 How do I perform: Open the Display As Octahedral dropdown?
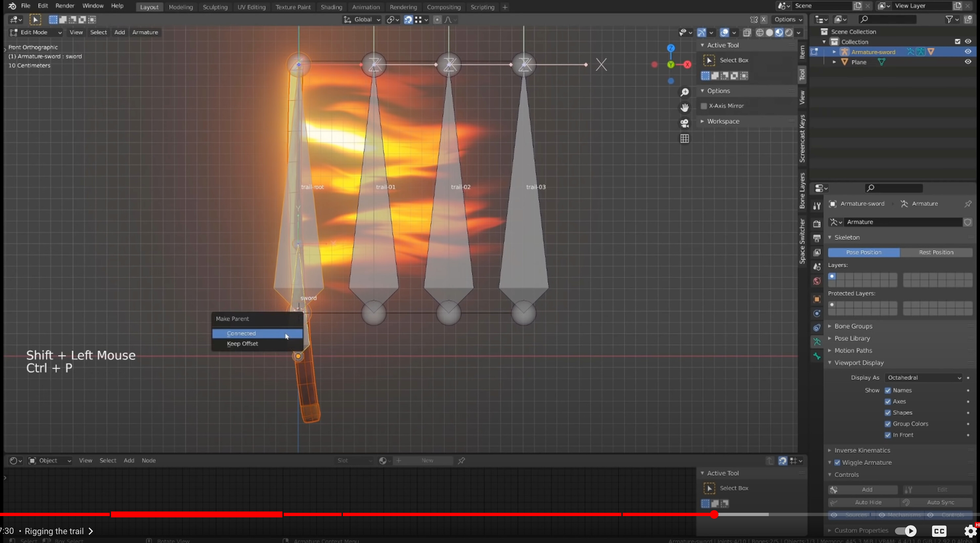click(924, 378)
